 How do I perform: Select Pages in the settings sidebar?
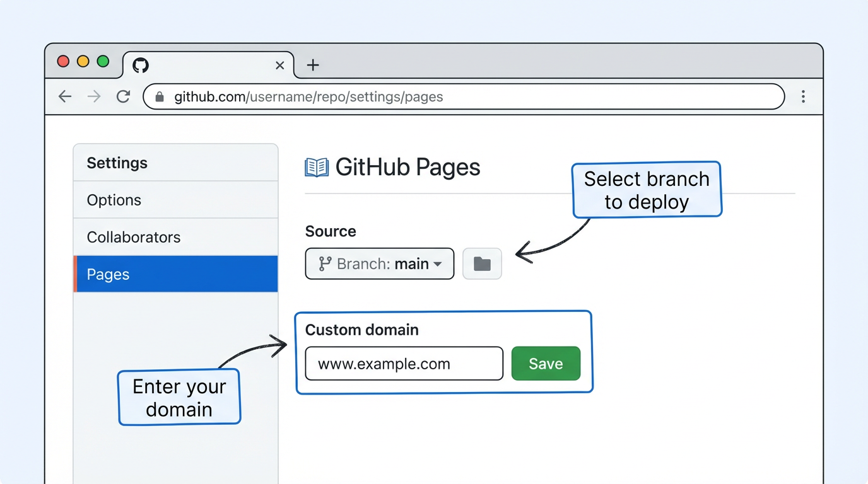pos(108,274)
